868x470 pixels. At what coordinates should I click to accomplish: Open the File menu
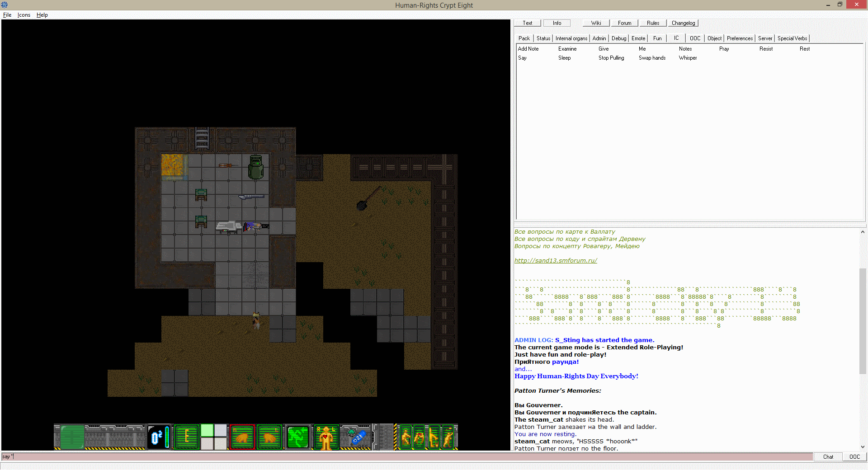[x=7, y=15]
